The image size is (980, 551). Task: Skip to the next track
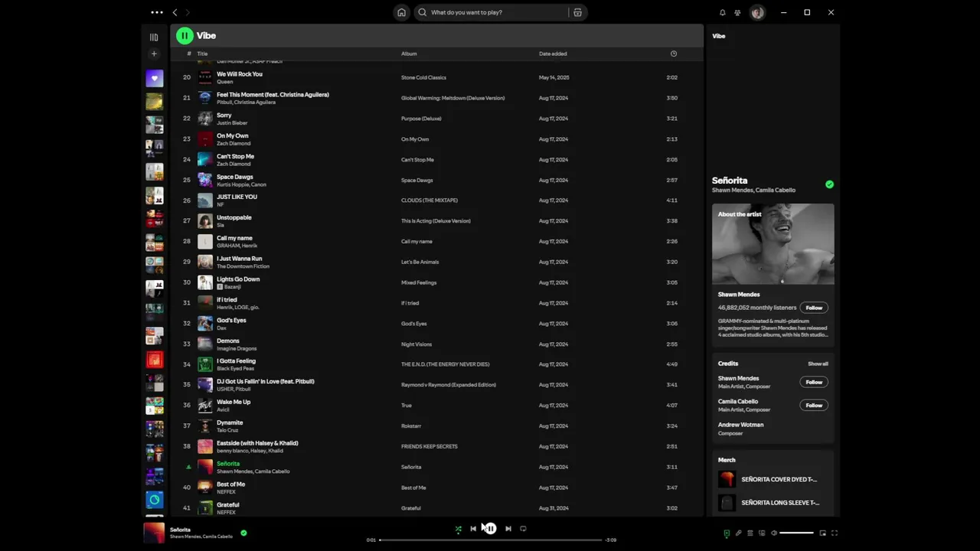508,529
